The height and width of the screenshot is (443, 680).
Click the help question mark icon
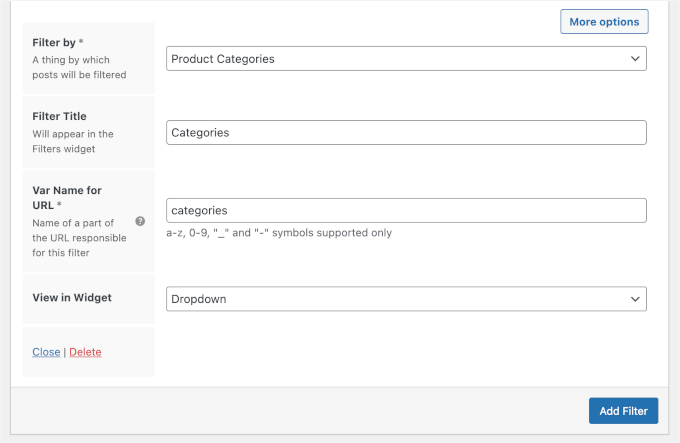[x=140, y=221]
